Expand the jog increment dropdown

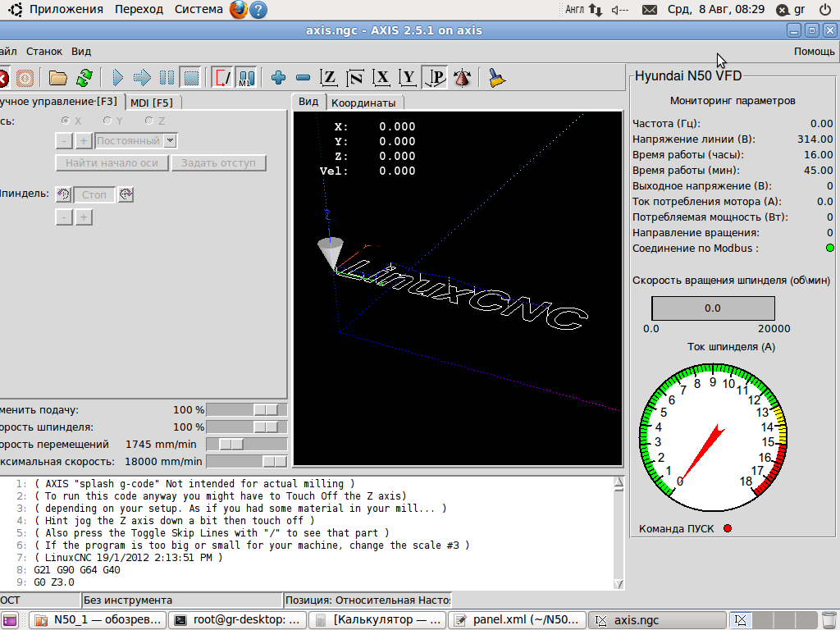(170, 140)
